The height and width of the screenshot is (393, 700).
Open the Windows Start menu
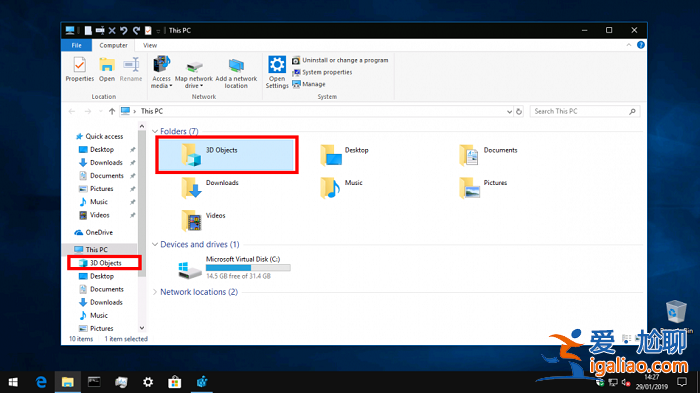[x=13, y=382]
